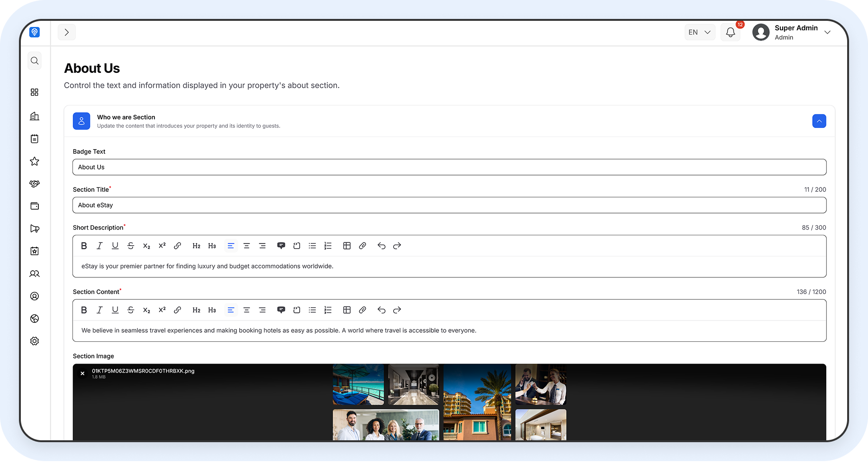Screen dimensions: 868x463
Task: Insert bullet list in Short Description editor
Action: click(x=312, y=246)
